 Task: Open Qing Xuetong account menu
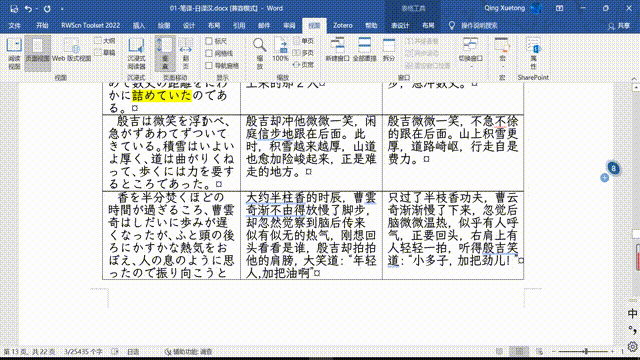513,8
